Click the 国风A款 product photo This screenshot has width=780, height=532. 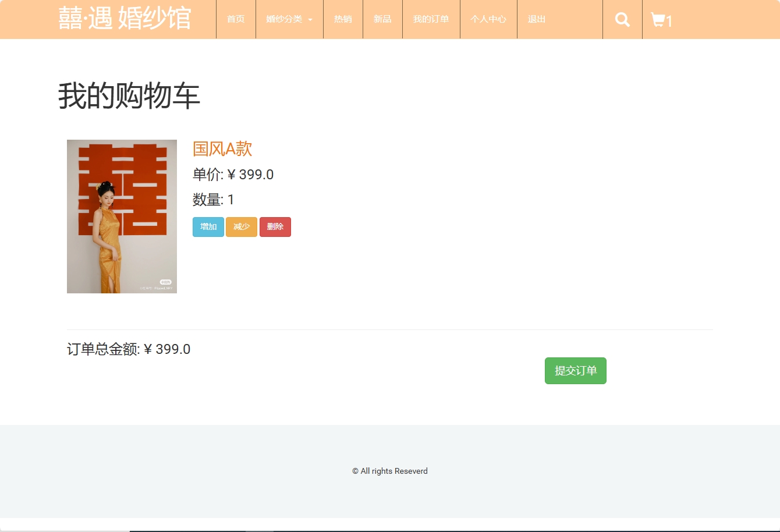[x=122, y=216]
